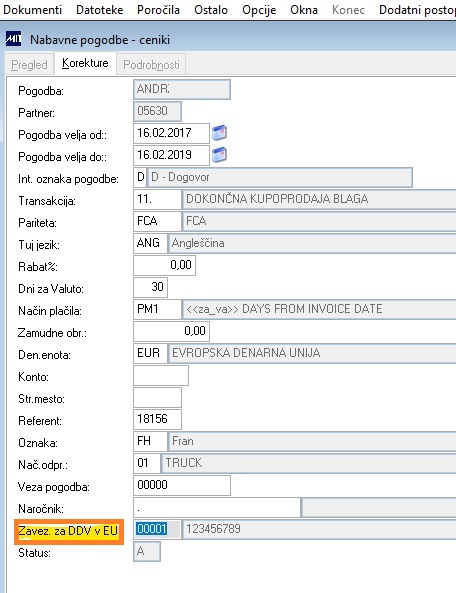Viewport: 456px width, 593px height.
Task: Open the Okna menu
Action: (304, 10)
